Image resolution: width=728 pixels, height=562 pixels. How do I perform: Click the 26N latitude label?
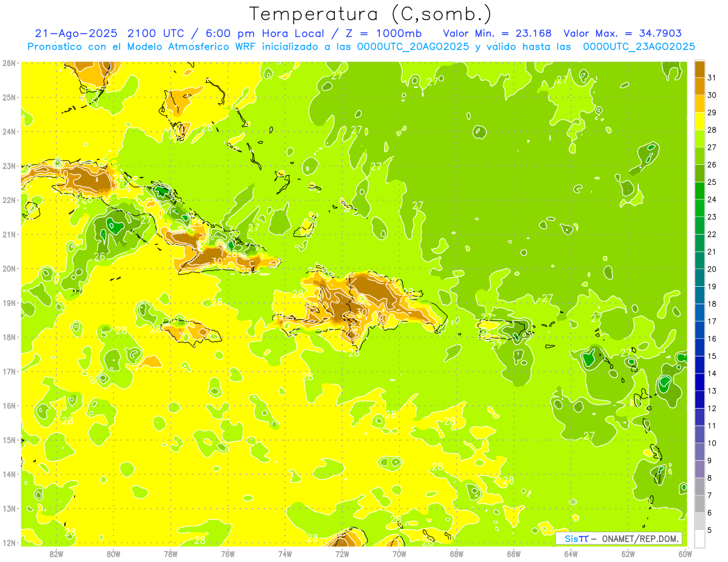pos(8,63)
